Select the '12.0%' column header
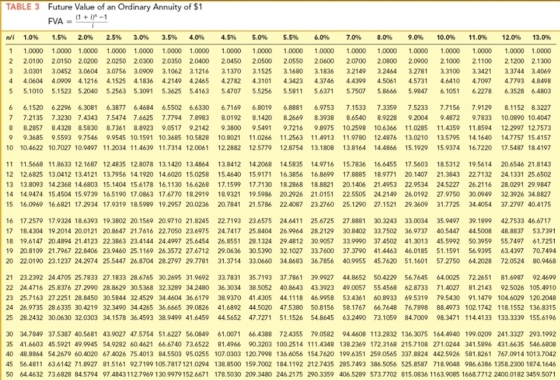Image resolution: width=560 pixels, height=380 pixels. pyautogui.click(x=511, y=37)
